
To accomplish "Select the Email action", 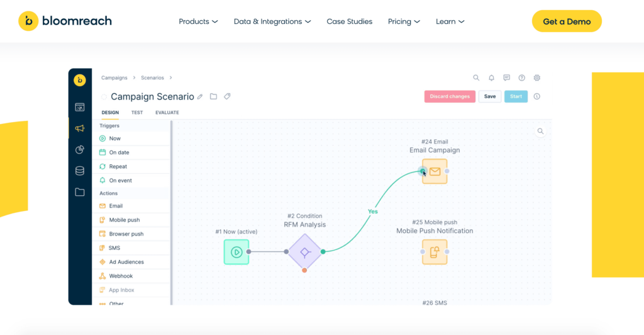I will pyautogui.click(x=131, y=206).
